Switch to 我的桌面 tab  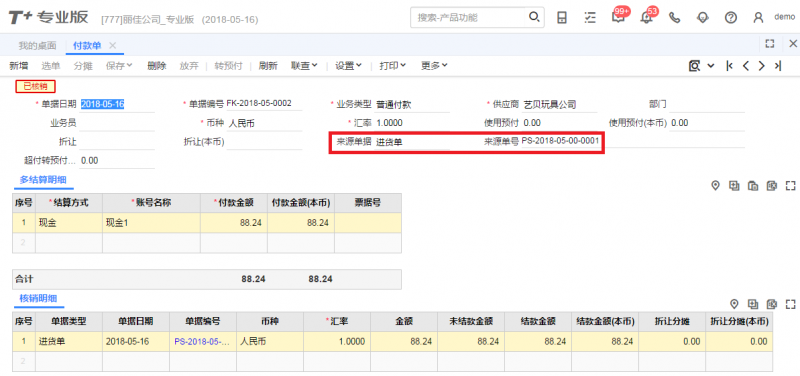coord(37,45)
